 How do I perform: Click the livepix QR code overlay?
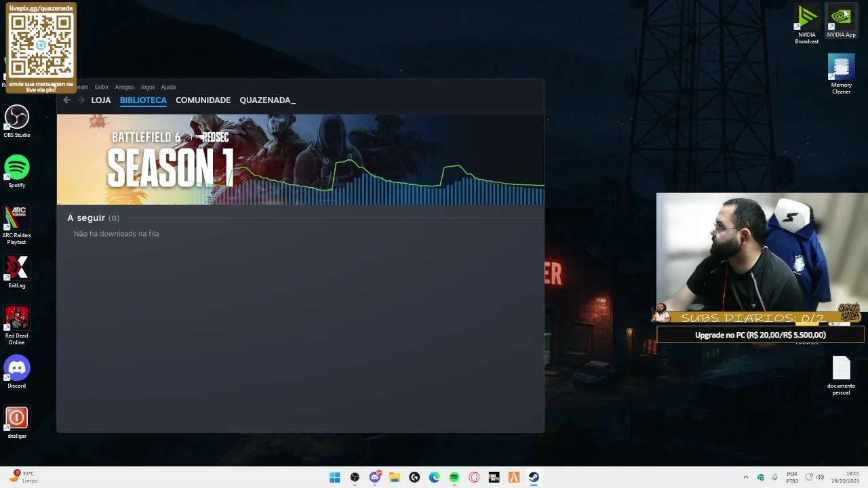pos(41,48)
